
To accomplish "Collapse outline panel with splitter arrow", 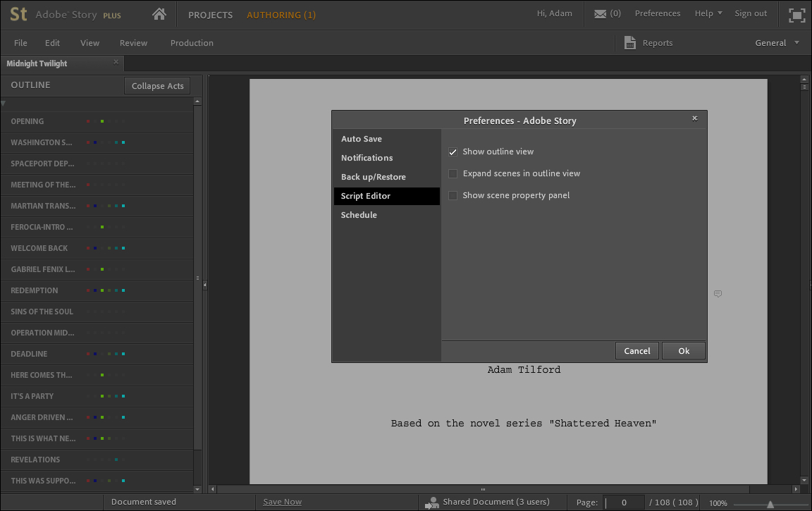I will (205, 285).
